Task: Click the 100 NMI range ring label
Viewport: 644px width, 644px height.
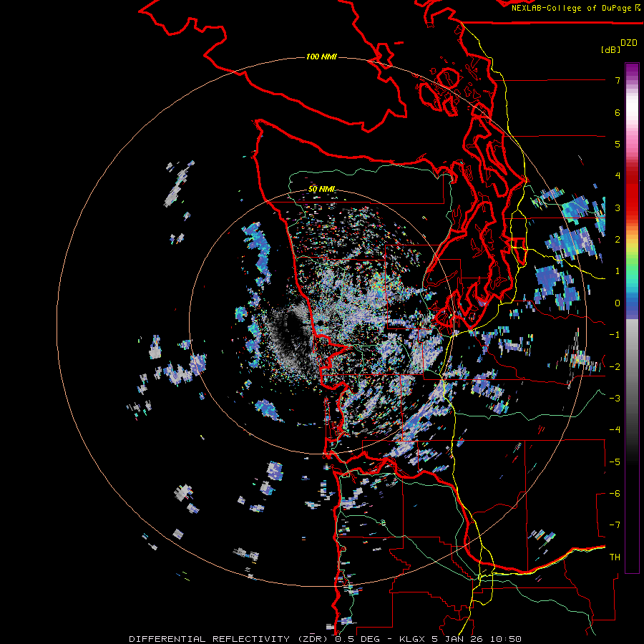Action: point(321,57)
